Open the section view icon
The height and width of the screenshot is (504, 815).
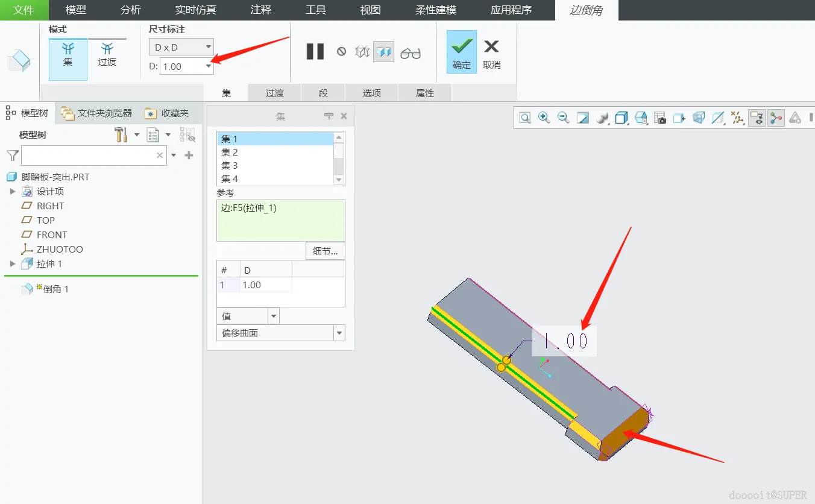(718, 118)
